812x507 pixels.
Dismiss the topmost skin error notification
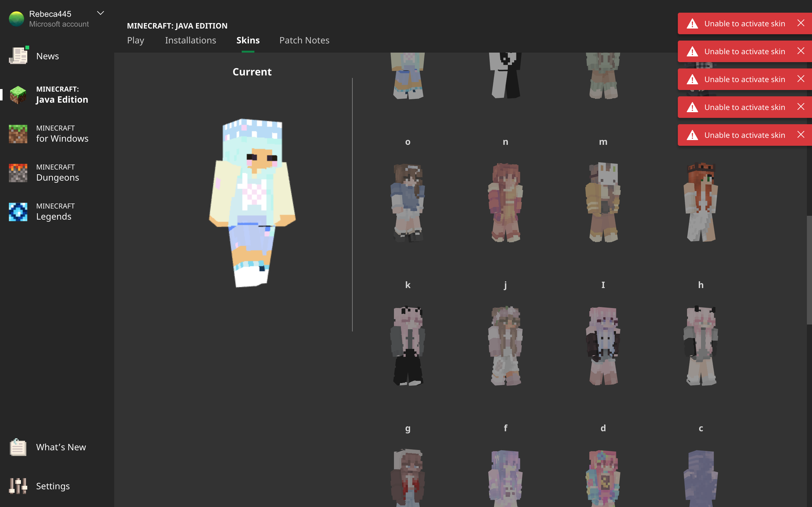point(801,23)
